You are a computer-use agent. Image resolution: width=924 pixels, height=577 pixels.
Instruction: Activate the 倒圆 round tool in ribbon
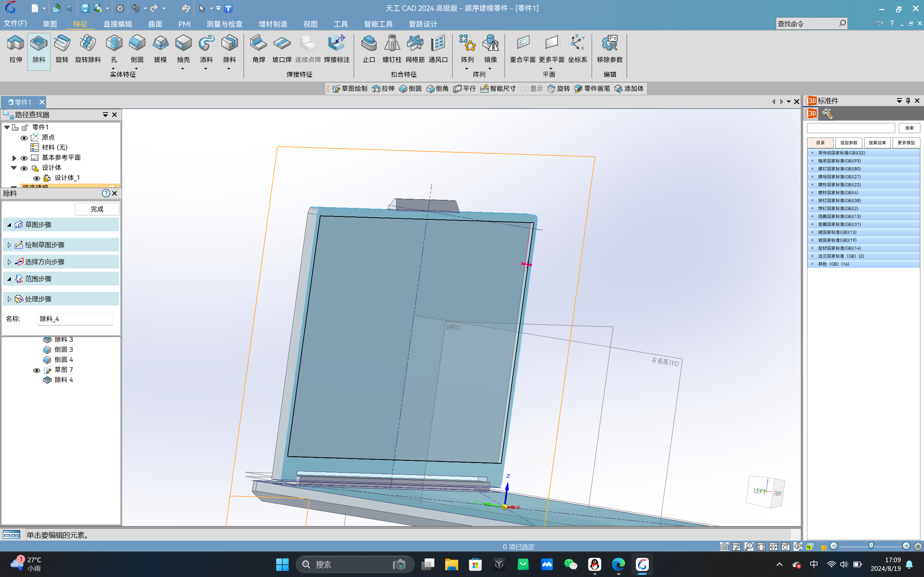pyautogui.click(x=137, y=49)
